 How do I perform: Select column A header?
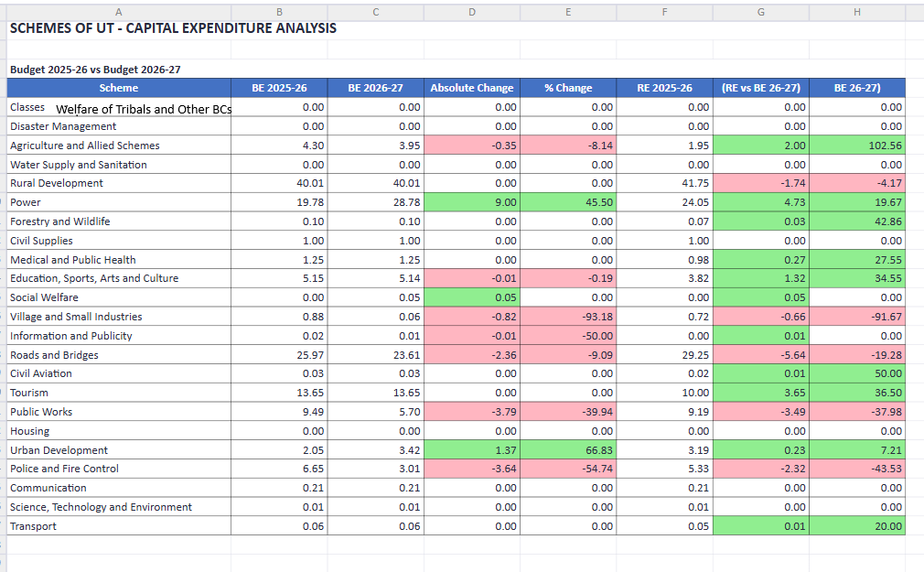(x=118, y=12)
